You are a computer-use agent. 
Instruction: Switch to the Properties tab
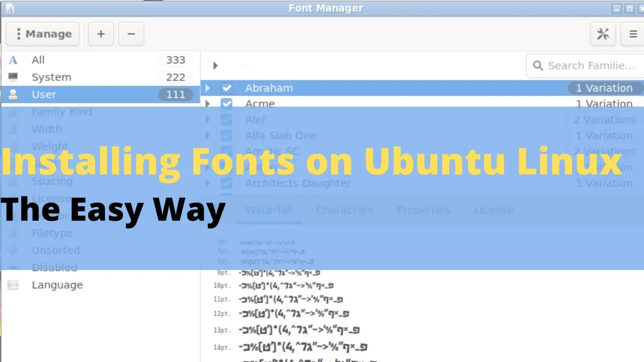click(x=423, y=210)
